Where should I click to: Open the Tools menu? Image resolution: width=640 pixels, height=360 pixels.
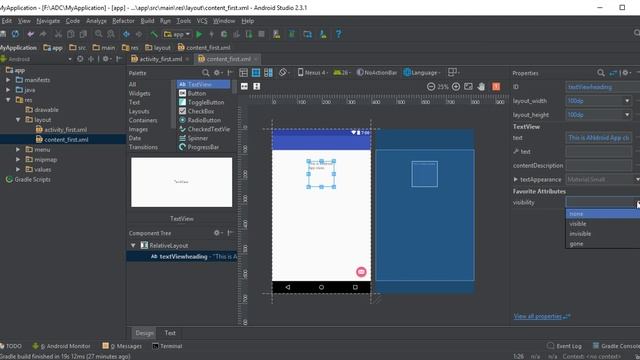(x=183, y=21)
